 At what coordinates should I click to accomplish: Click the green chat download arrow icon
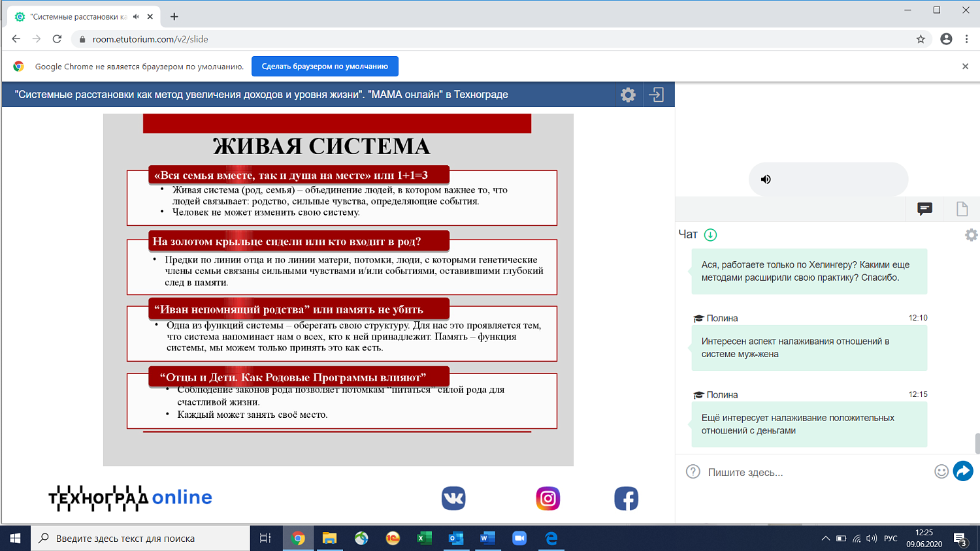[711, 235]
